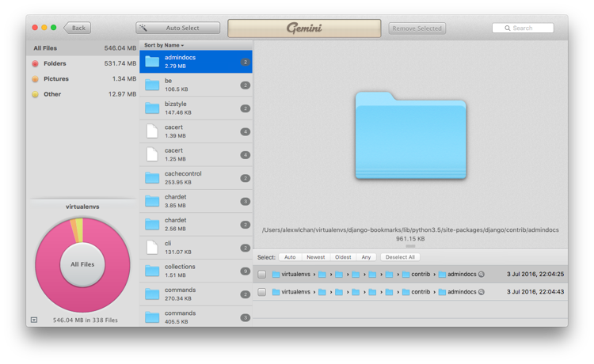Click the Any selection option
This screenshot has width=594, height=364.
366,257
